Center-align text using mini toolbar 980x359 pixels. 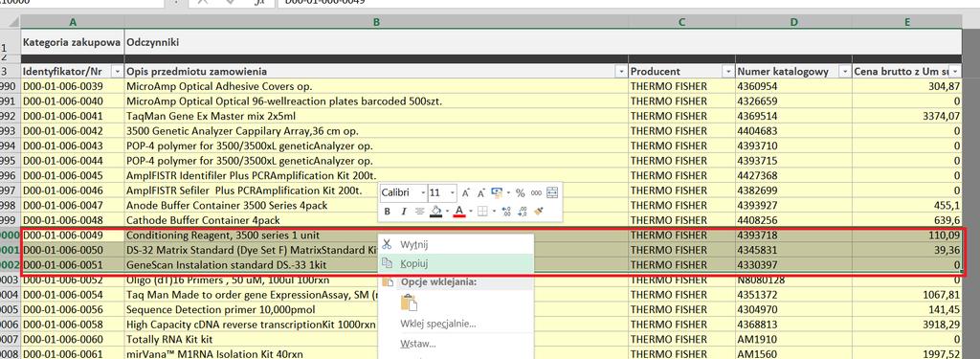tap(419, 212)
